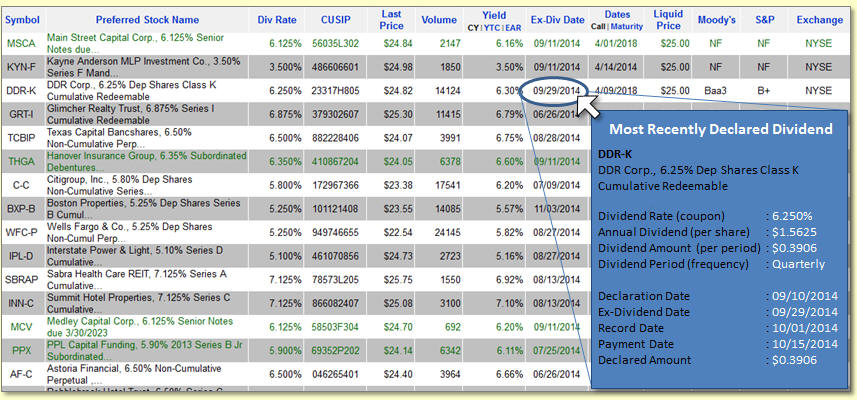Open the IPL-D symbol

pos(22,256)
